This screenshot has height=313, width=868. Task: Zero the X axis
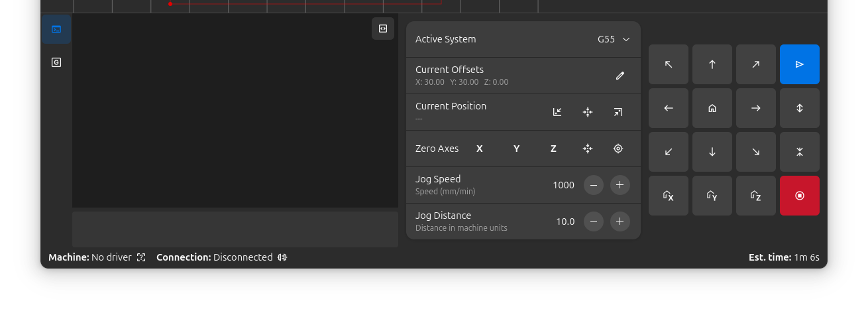[479, 149]
